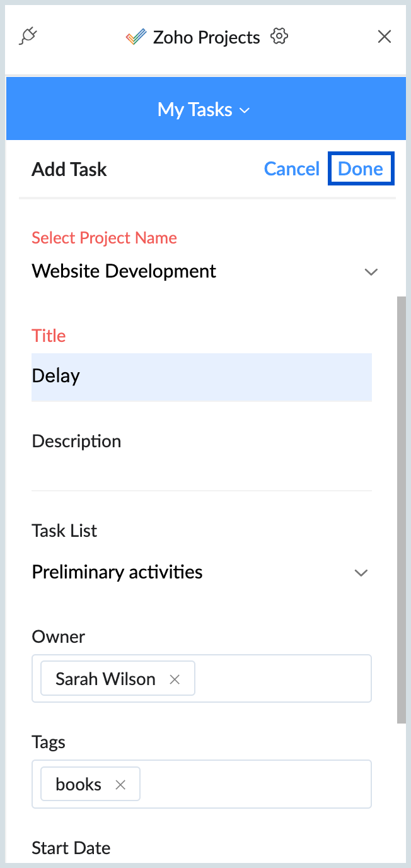Close the Zoho Projects panel
Viewport: 411px width, 868px height.
pos(384,37)
